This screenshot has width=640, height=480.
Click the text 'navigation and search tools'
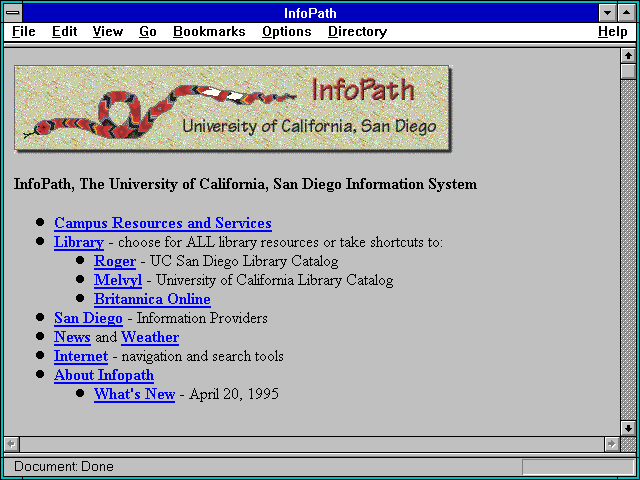(202, 356)
